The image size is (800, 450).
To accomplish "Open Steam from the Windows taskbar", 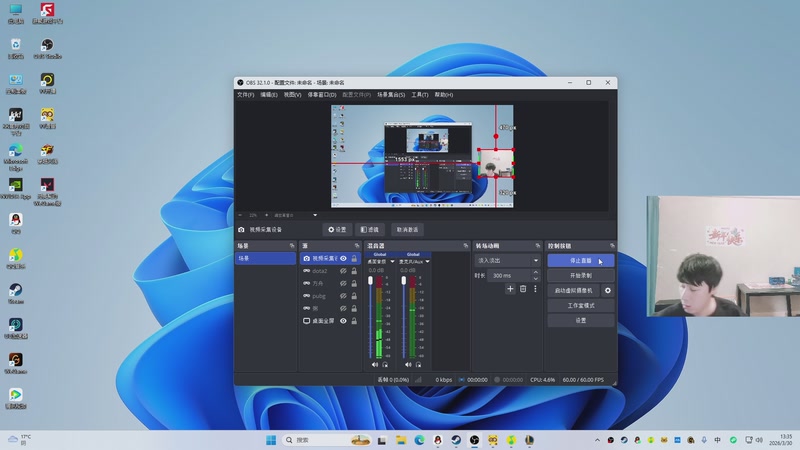I will (x=456, y=440).
